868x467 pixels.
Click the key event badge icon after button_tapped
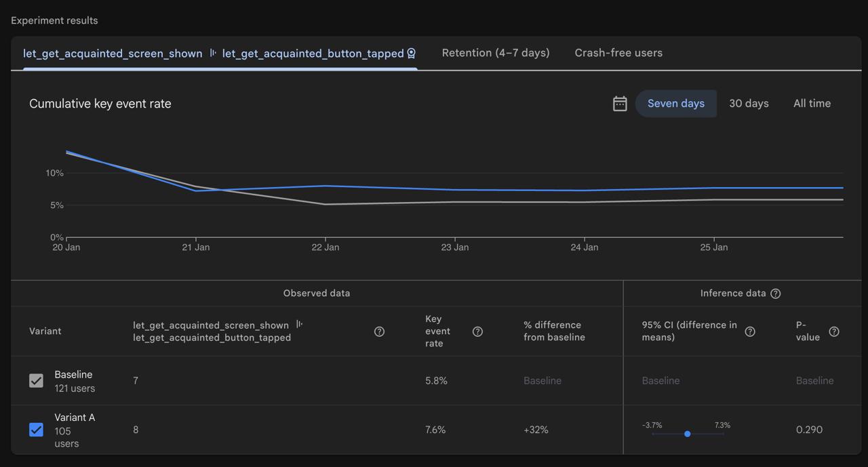coord(411,54)
